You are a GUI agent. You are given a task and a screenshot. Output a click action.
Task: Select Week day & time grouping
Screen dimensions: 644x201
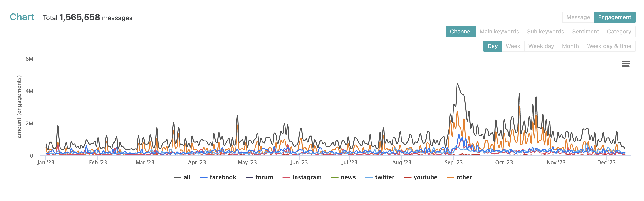pyautogui.click(x=609, y=46)
